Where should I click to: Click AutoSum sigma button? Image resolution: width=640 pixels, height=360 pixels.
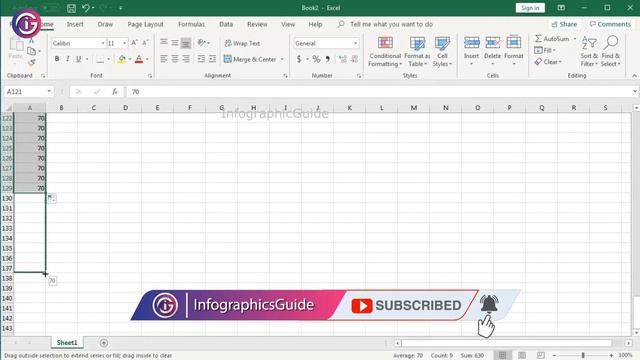(x=551, y=38)
